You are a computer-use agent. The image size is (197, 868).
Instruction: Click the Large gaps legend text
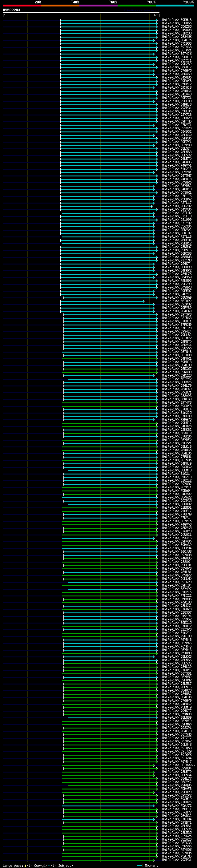click(x=38, y=866)
